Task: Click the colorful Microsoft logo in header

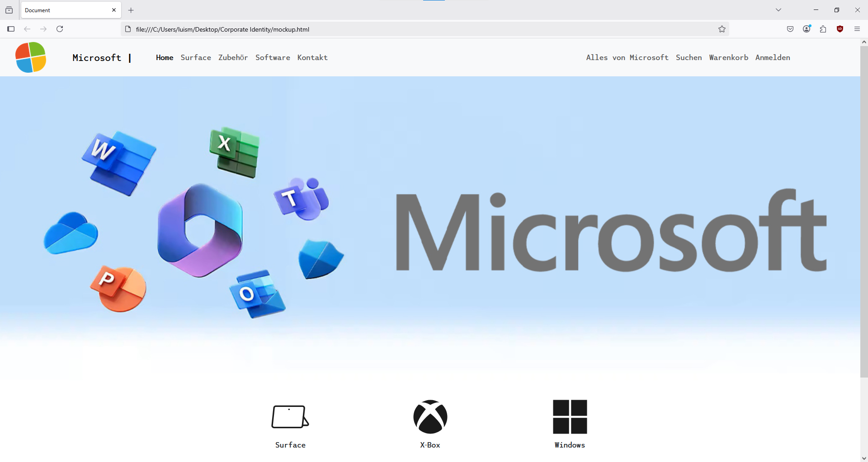Action: click(31, 57)
